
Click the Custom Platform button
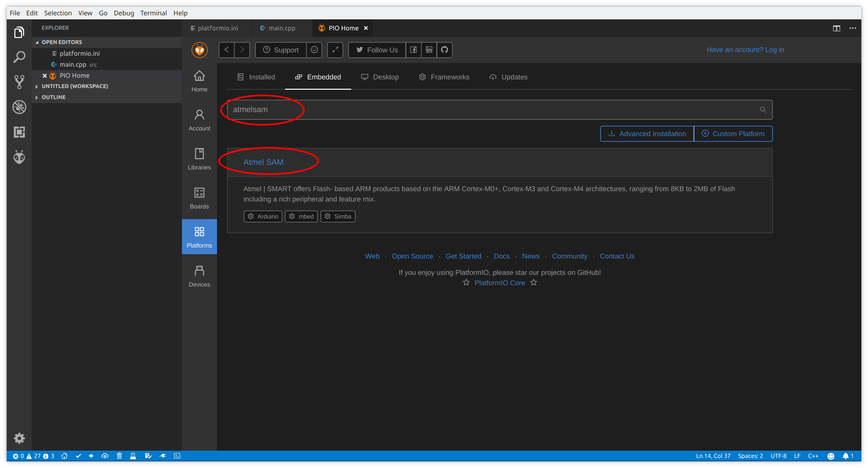733,134
